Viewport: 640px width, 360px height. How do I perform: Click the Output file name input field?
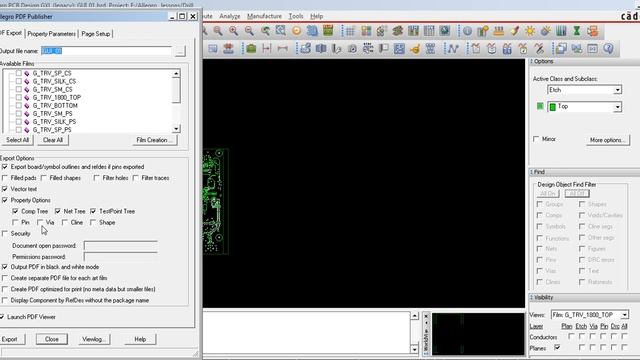pyautogui.click(x=106, y=51)
